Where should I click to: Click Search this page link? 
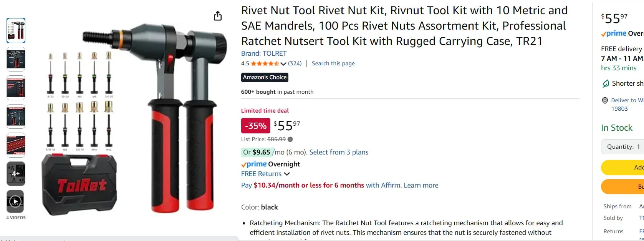coord(333,63)
